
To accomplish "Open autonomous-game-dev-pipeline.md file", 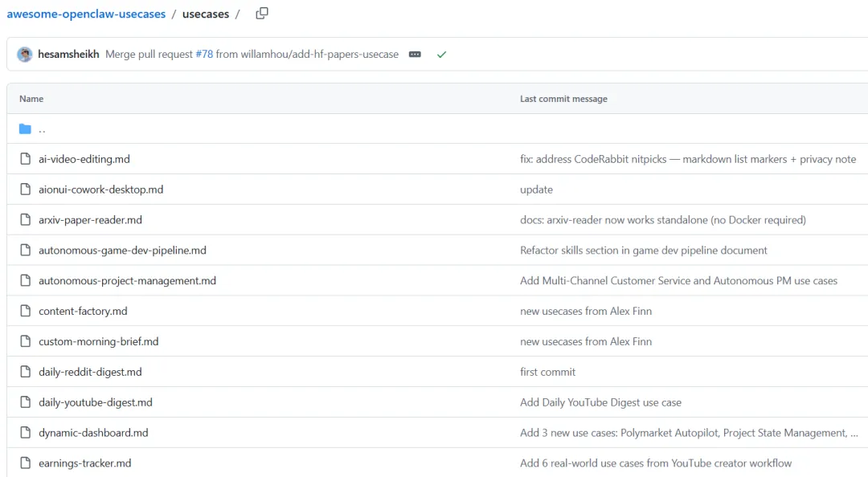I will pos(122,251).
